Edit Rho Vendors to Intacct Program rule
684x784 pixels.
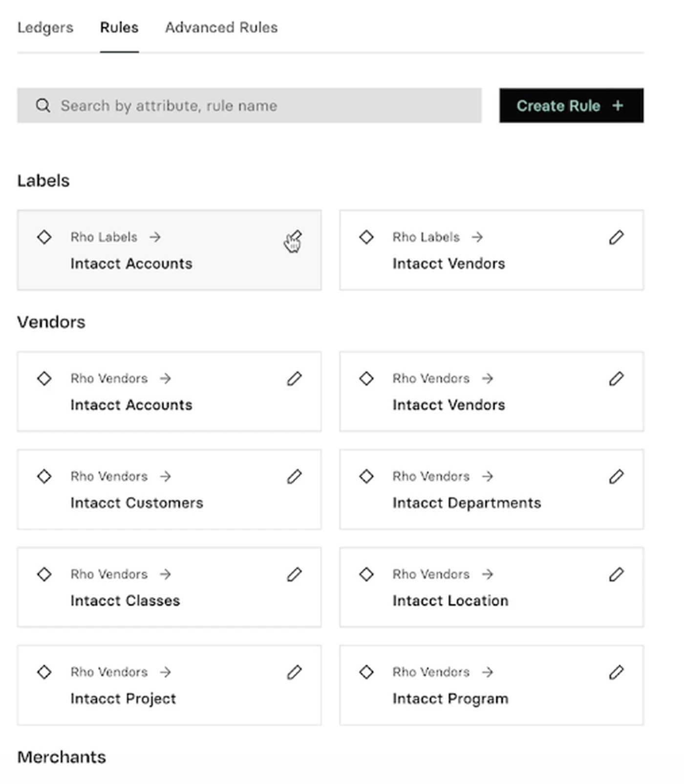coord(616,672)
